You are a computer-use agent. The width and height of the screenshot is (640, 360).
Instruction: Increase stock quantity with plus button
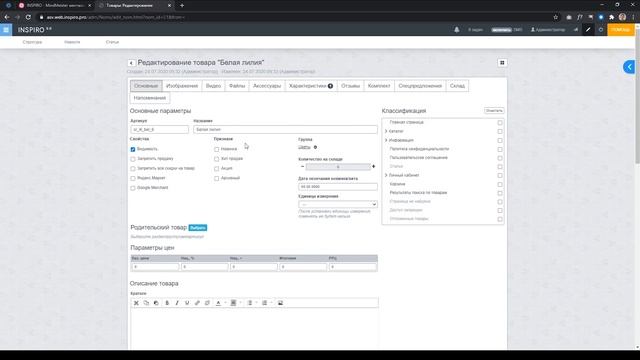pyautogui.click(x=373, y=167)
